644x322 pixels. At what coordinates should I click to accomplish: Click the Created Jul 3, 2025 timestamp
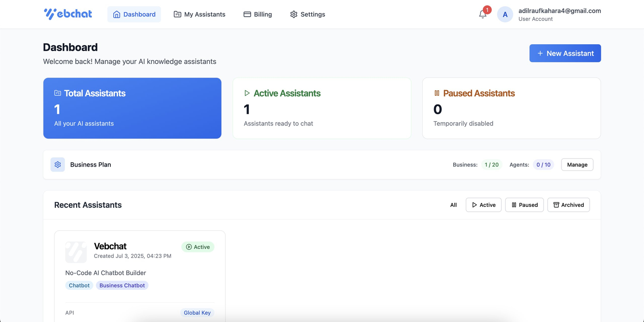tap(132, 256)
